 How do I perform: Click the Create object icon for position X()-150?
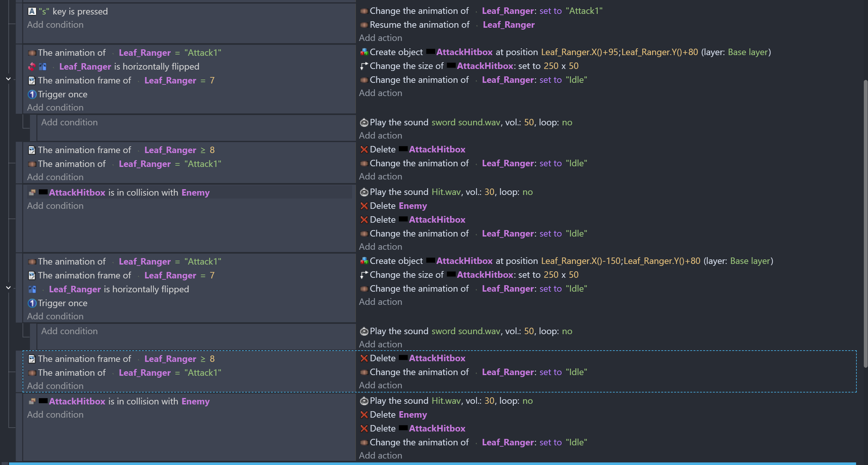(x=364, y=261)
